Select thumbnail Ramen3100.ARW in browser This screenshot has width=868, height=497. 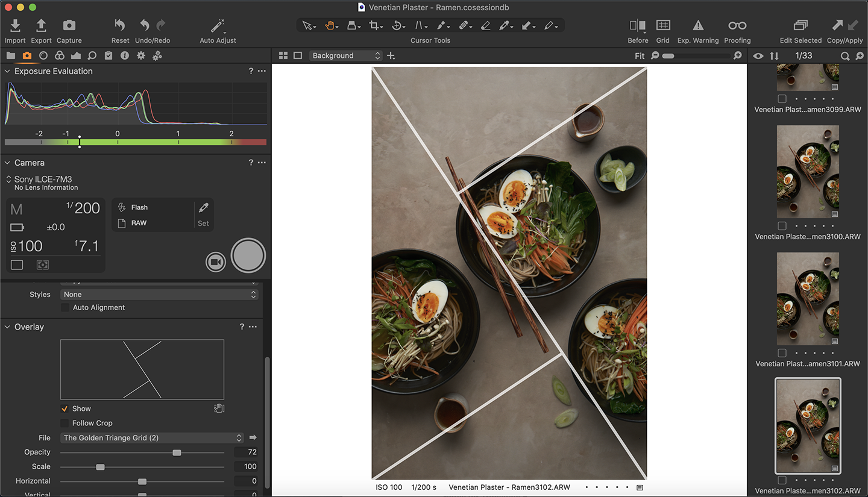click(808, 172)
